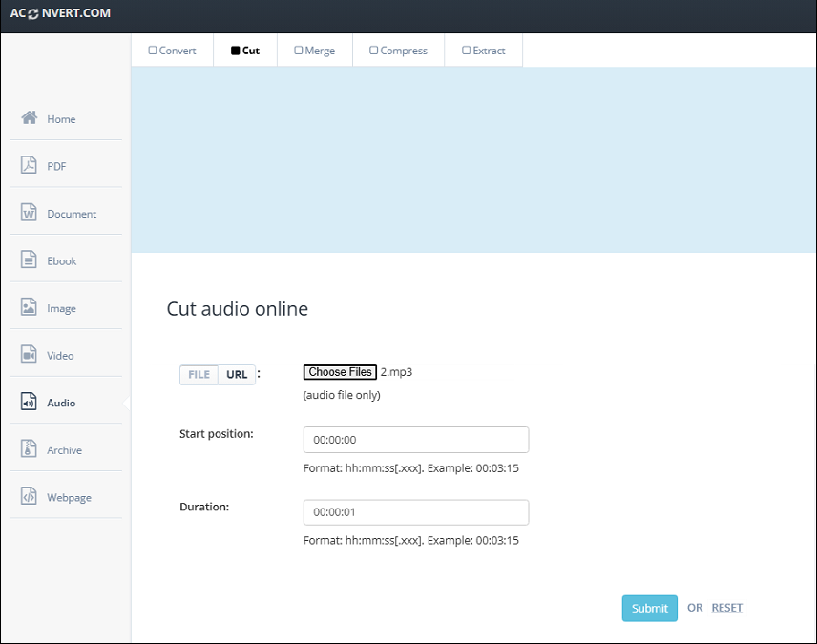
Task: Click the Submit button
Action: 650,608
